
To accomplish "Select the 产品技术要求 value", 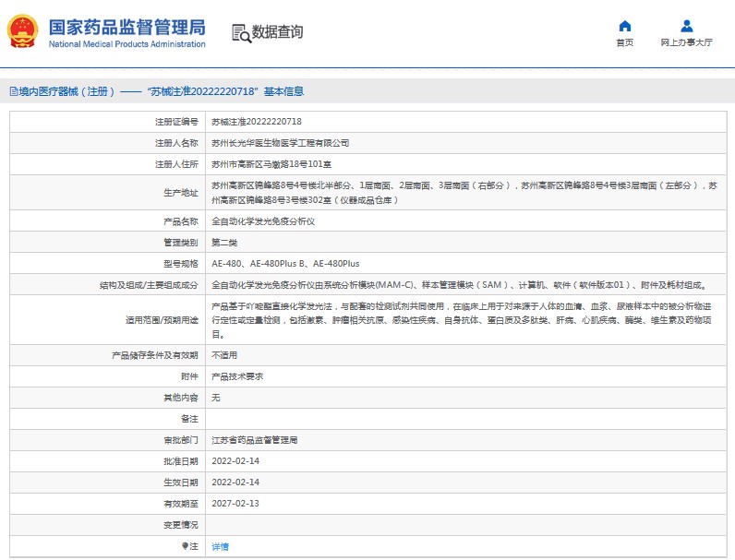I will [x=237, y=376].
